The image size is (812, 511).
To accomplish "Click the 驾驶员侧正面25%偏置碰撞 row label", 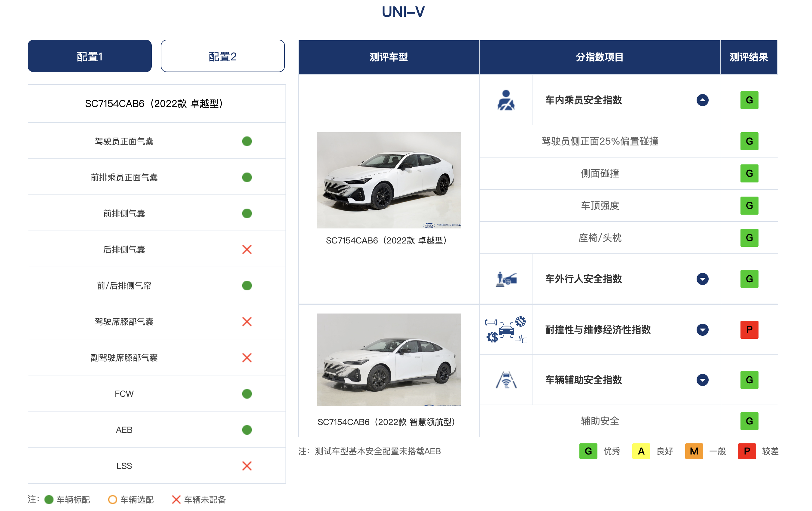I will (600, 141).
